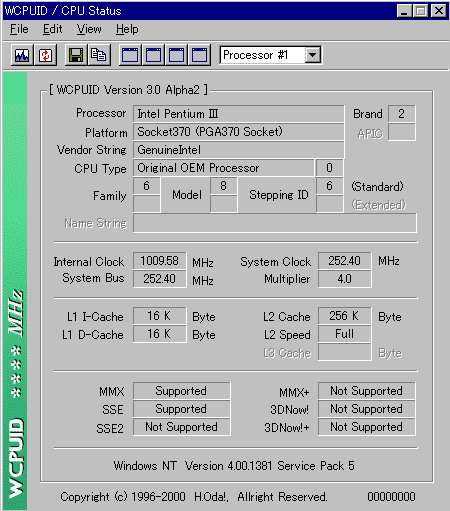This screenshot has width=450, height=511.
Task: Click the Family standard value '6'
Action: [x=146, y=186]
